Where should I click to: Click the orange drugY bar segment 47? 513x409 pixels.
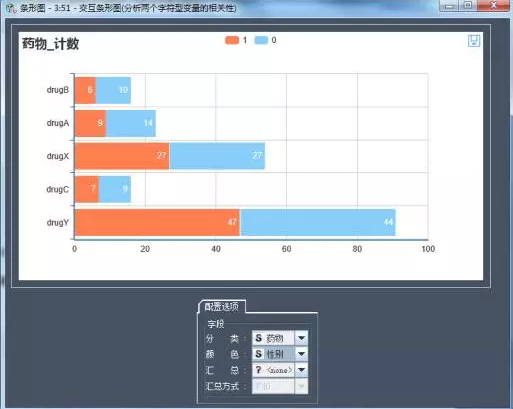(x=157, y=222)
